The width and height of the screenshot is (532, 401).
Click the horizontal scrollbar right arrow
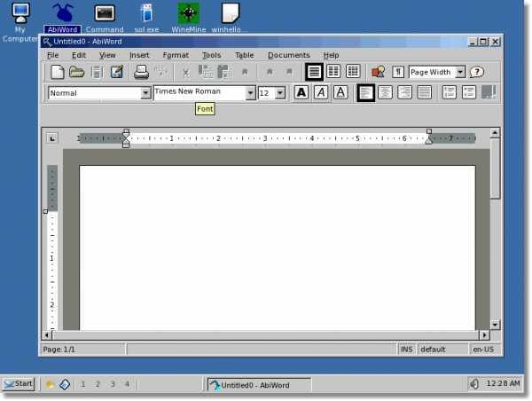coord(484,335)
